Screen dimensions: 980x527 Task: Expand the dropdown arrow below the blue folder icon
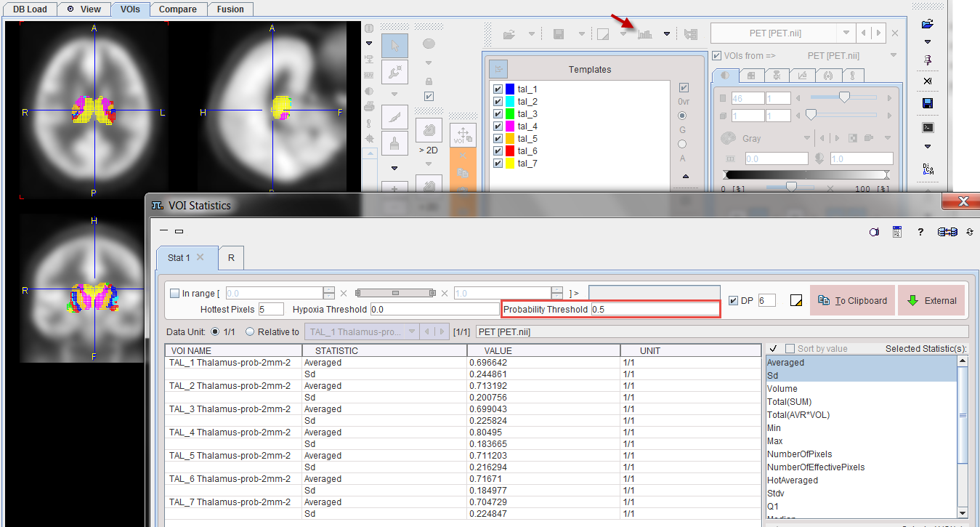tap(928, 42)
